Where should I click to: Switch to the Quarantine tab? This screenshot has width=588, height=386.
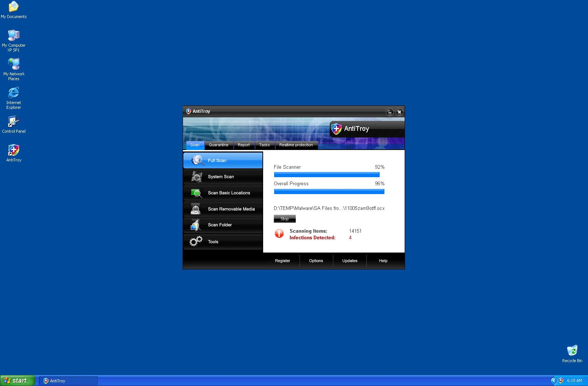[x=219, y=145]
